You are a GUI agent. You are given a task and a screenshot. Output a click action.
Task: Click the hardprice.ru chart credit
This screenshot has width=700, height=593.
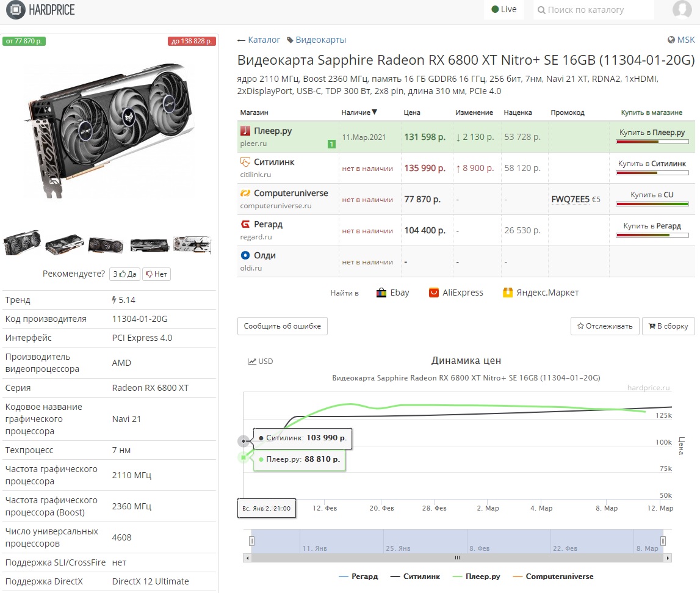click(x=648, y=387)
